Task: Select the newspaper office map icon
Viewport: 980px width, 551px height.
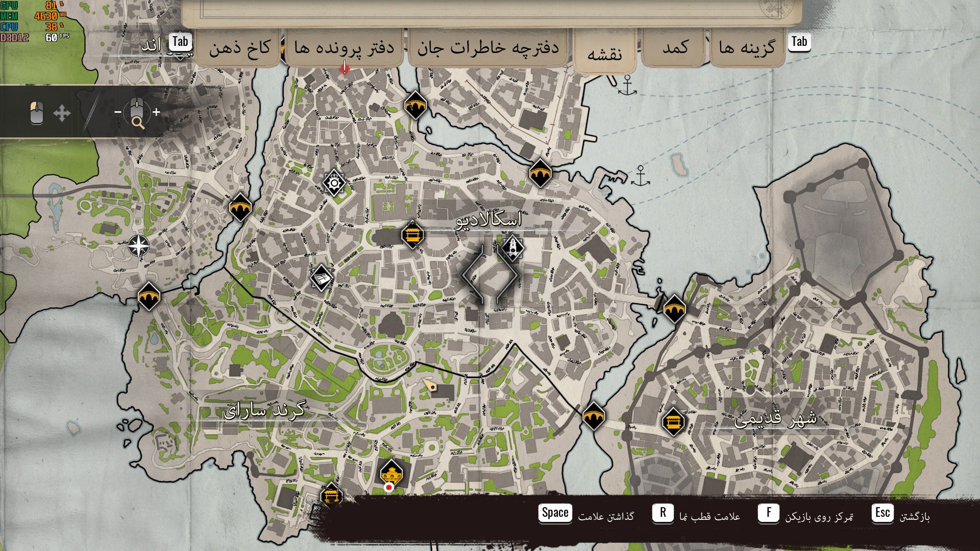Action: (x=322, y=278)
